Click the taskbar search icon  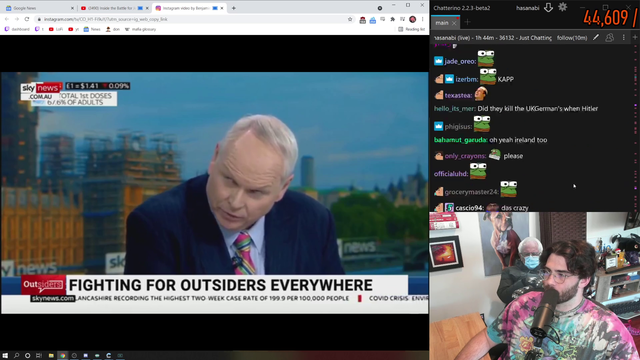pyautogui.click(x=16, y=356)
